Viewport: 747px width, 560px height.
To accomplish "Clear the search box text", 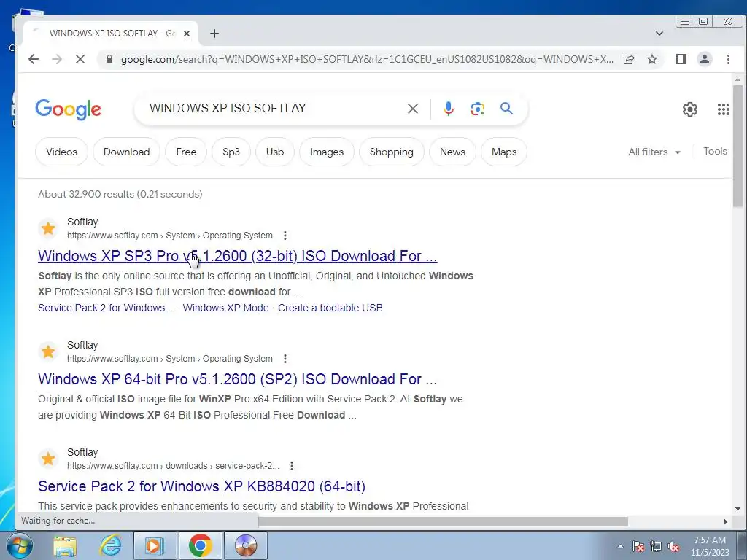I will click(413, 109).
